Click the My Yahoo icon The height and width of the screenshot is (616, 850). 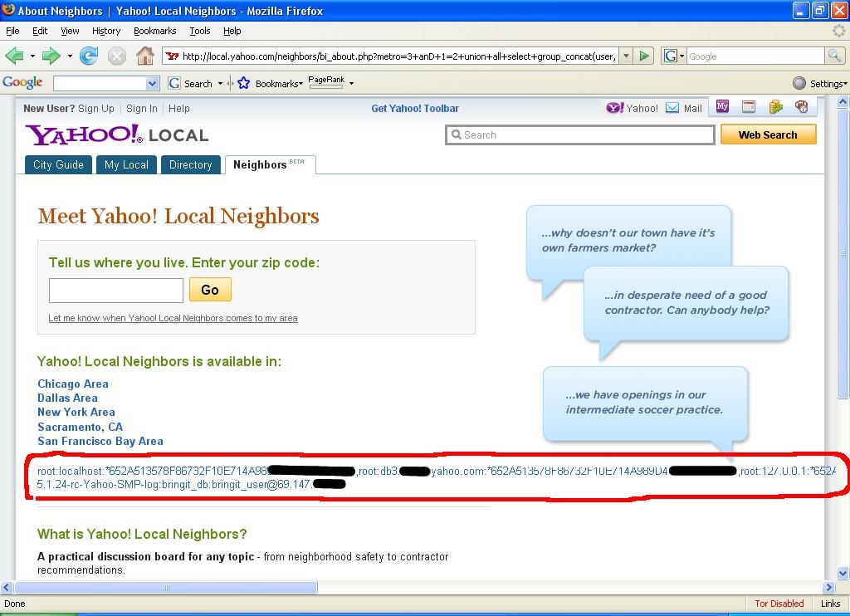coord(723,107)
